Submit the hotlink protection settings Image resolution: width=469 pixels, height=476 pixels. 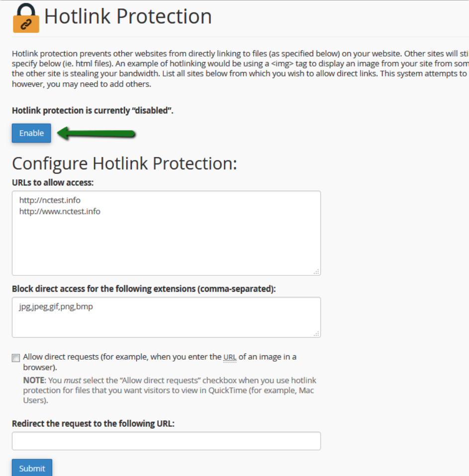pyautogui.click(x=32, y=468)
